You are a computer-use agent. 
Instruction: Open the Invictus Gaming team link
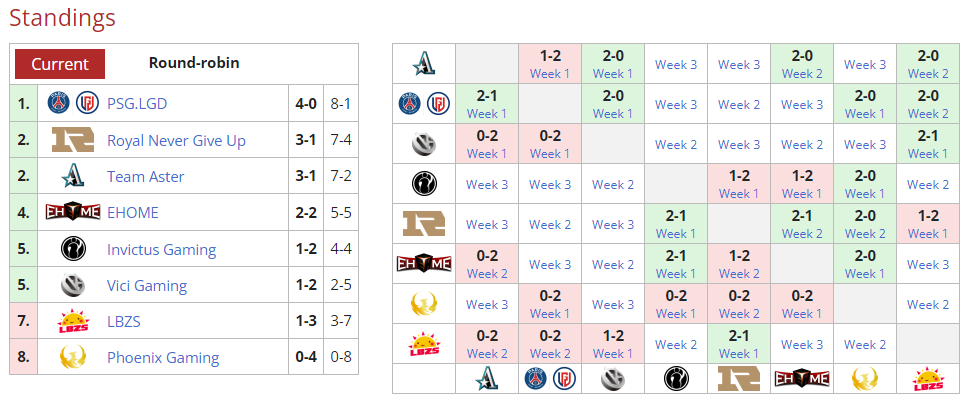click(x=162, y=249)
